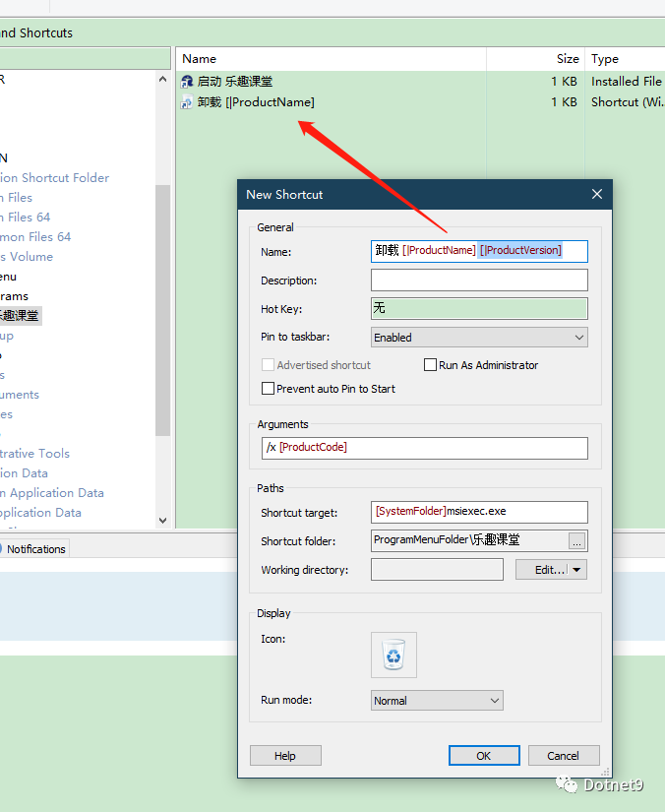Click the folder tree scrollbar thumb
This screenshot has height=812, width=665.
[162, 310]
